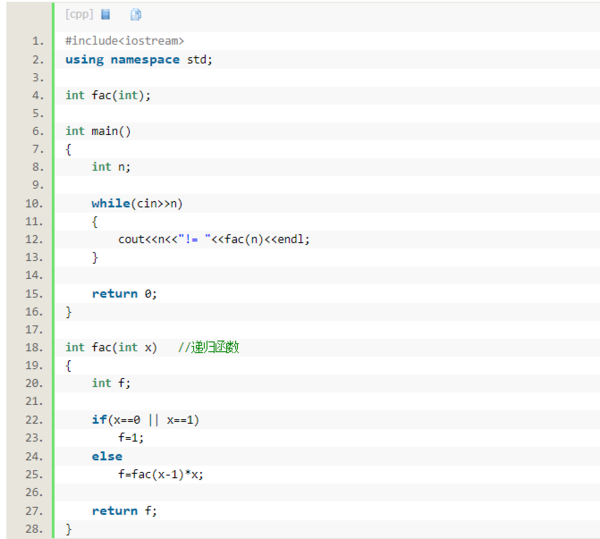Click the cout<<n<<"!= " statement line
Screen dimensions: 600x539
coord(214,239)
